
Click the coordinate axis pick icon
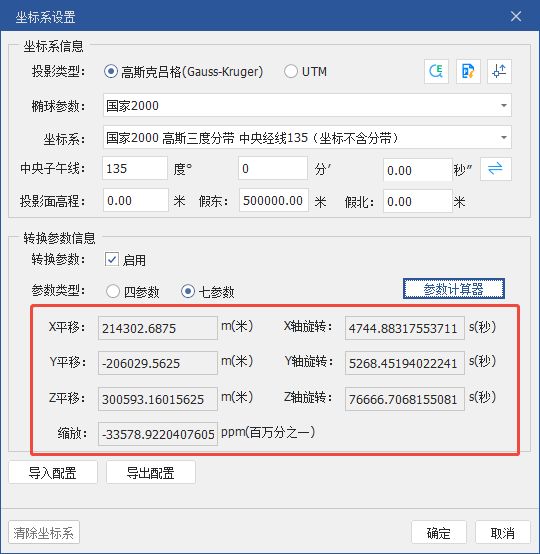(x=499, y=71)
